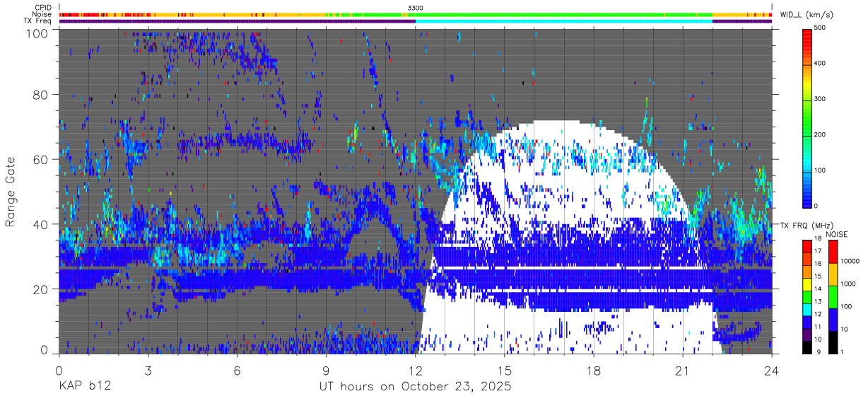
Task: Click the 'UT hours on October 23, 2025' axis title
Action: [x=415, y=387]
